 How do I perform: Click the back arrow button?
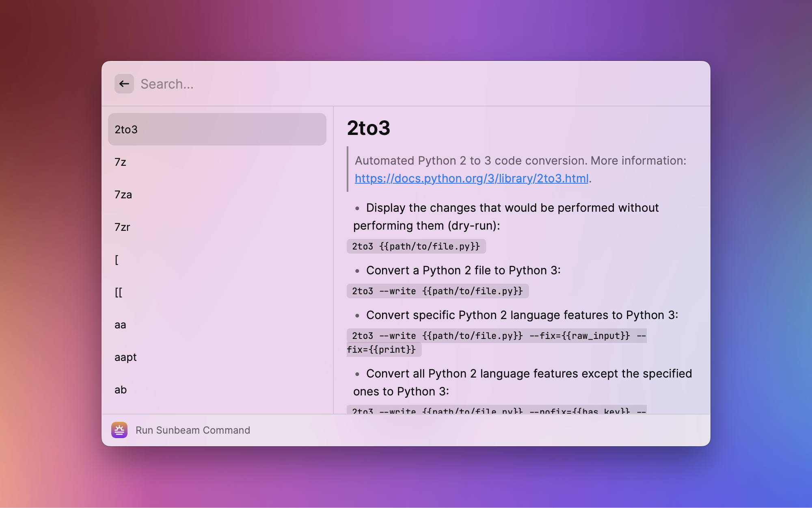pyautogui.click(x=124, y=84)
